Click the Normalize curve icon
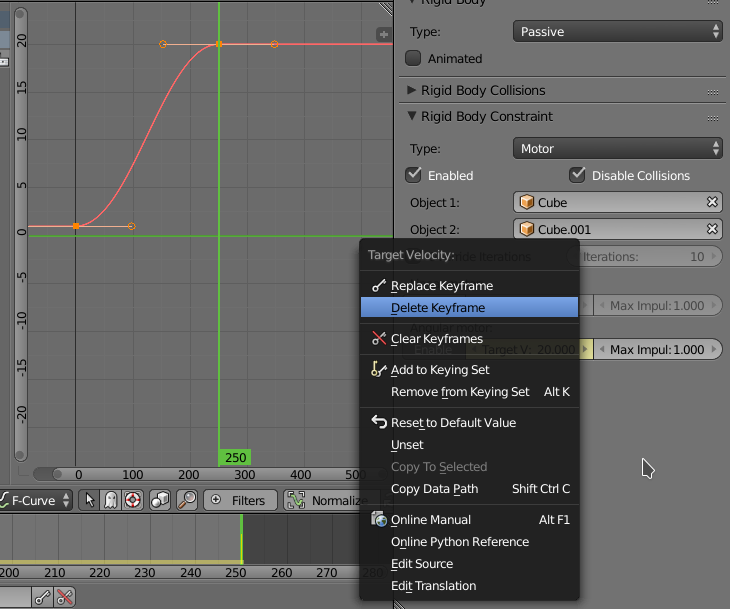Screen dimensions: 730x609 [x=297, y=501]
